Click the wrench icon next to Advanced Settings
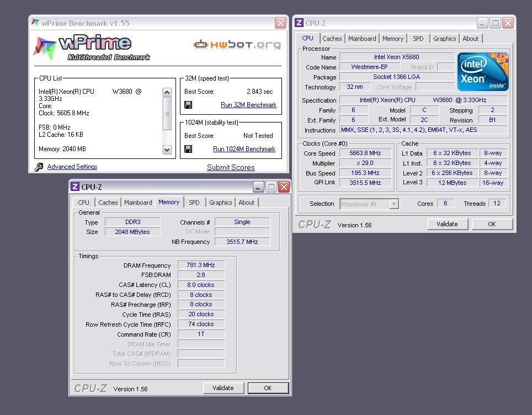Image resolution: width=532 pixels, height=415 pixels. coord(39,167)
